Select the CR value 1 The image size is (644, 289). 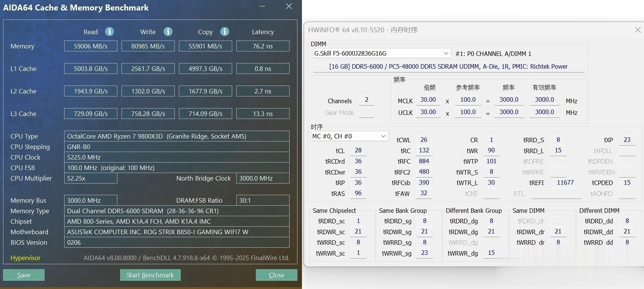[x=491, y=140]
